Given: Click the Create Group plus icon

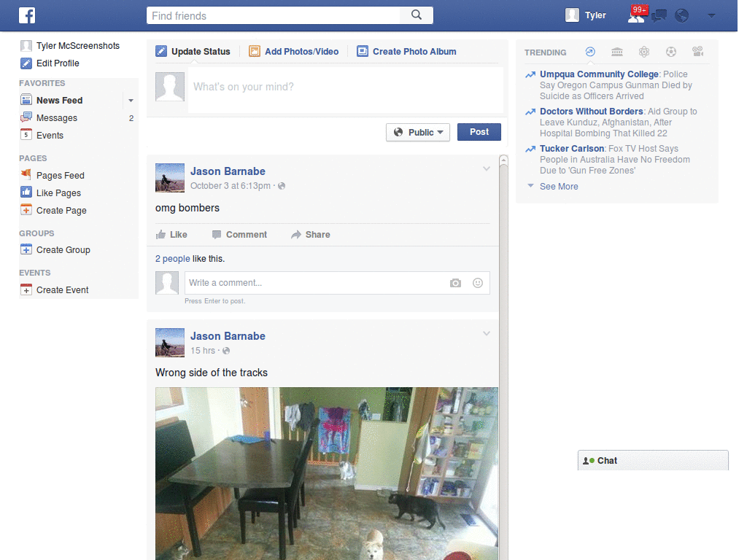Looking at the screenshot, I should (26, 249).
